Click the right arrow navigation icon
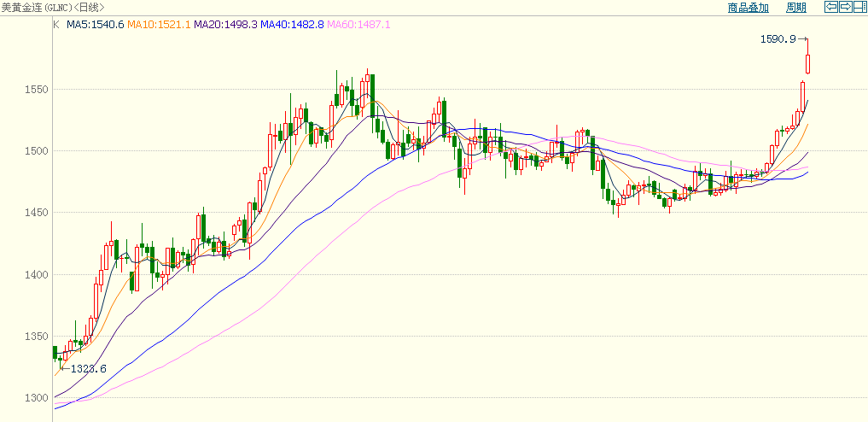This screenshot has height=422, width=868. click(x=845, y=7)
